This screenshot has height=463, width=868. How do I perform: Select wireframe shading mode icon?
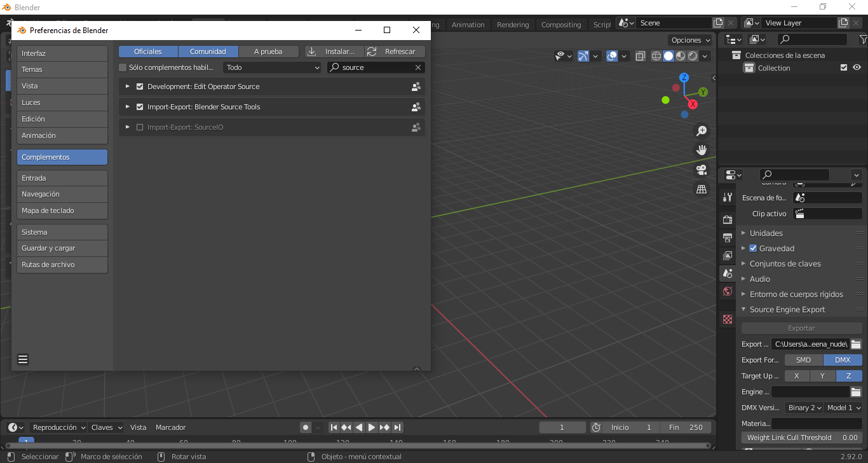(656, 56)
